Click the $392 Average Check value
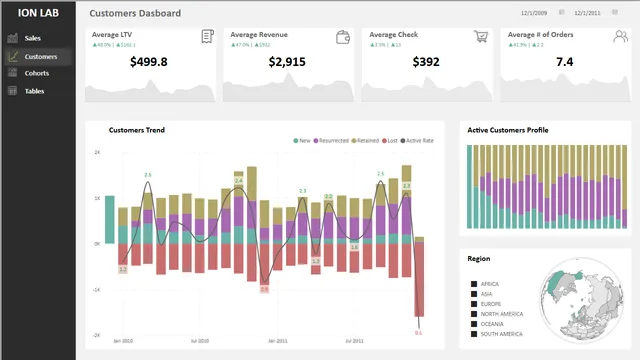The width and height of the screenshot is (640, 360). (x=426, y=62)
